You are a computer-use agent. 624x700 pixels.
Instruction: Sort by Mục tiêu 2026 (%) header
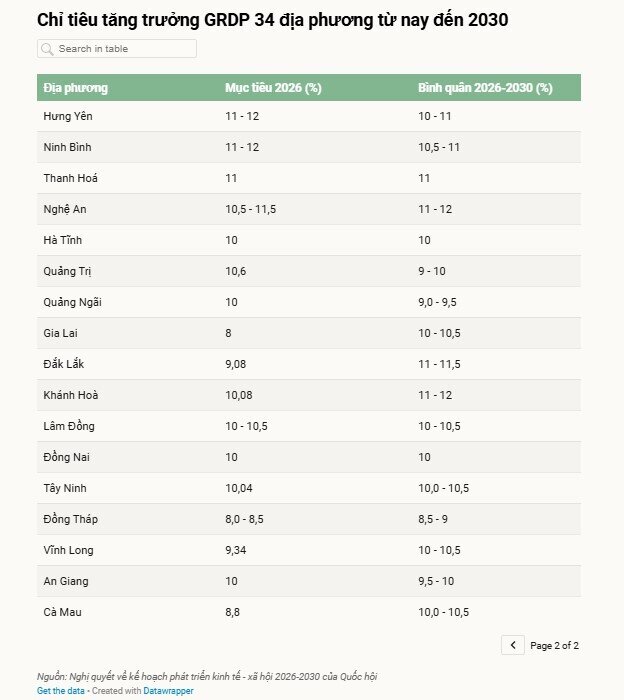(273, 88)
